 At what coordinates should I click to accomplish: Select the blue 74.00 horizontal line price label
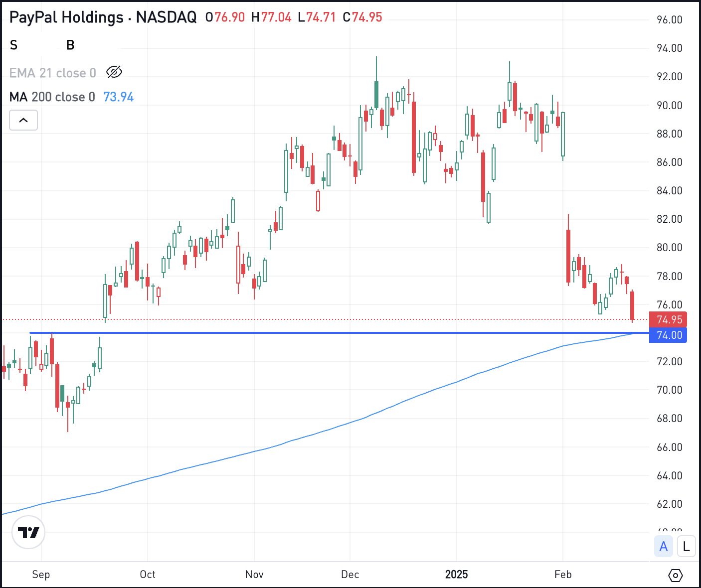pos(669,335)
